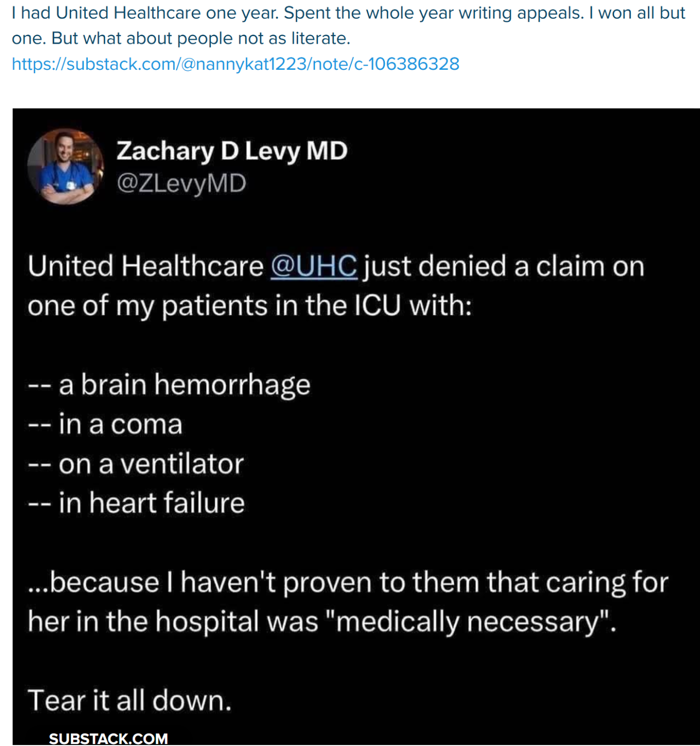This screenshot has height=746, width=700.
Task: Open the substack.com nannykat1223 note link
Action: [235, 64]
